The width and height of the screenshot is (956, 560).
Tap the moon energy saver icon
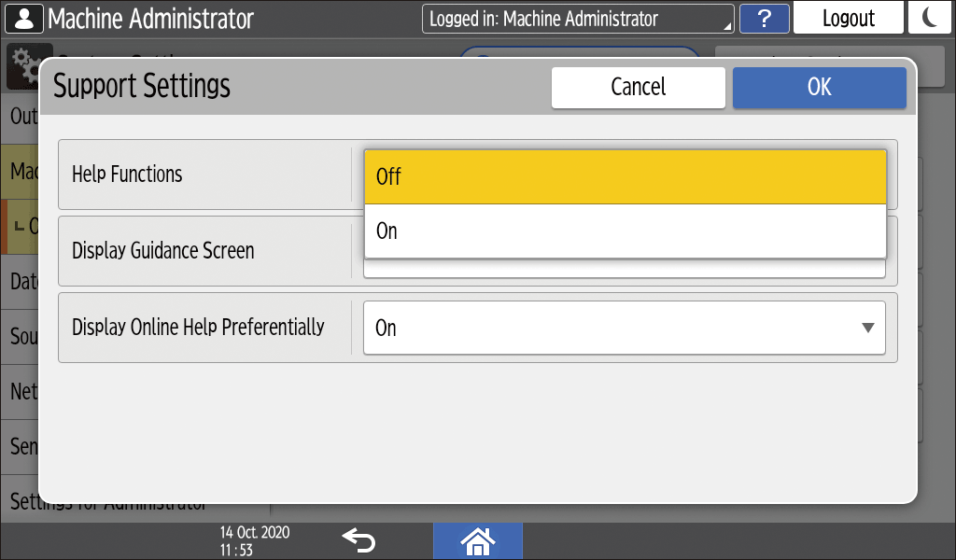click(929, 19)
